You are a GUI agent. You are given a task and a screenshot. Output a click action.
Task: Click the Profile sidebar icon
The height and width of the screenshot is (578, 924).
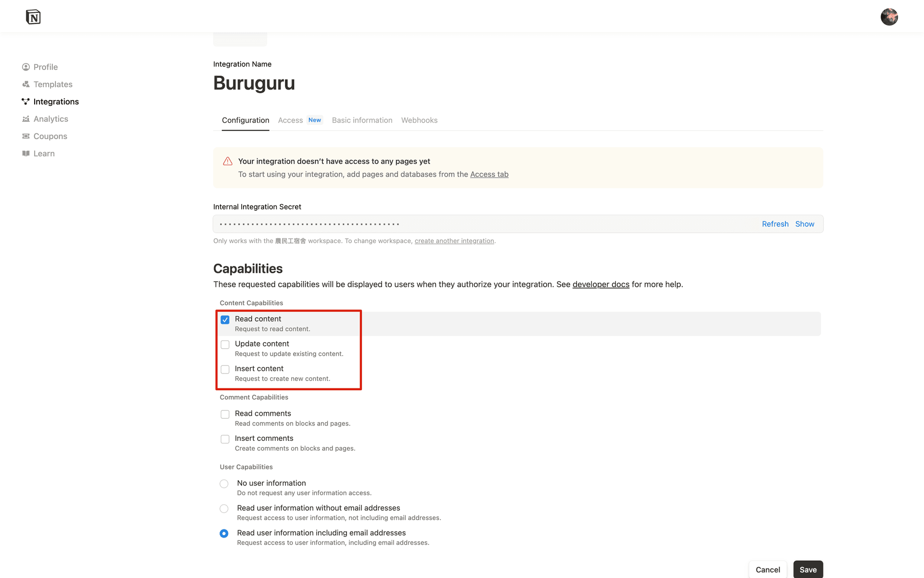[26, 67]
